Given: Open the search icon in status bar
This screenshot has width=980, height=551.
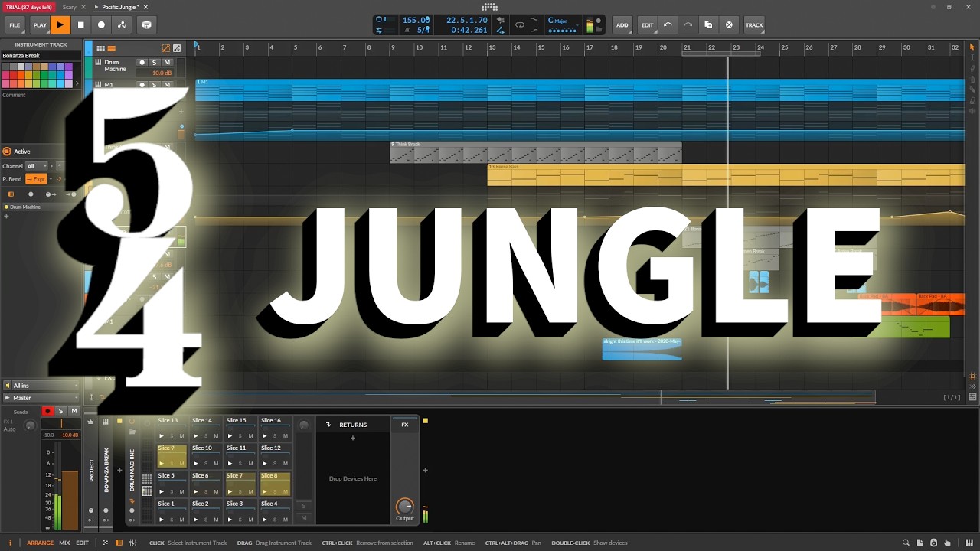Looking at the screenshot, I should 906,543.
